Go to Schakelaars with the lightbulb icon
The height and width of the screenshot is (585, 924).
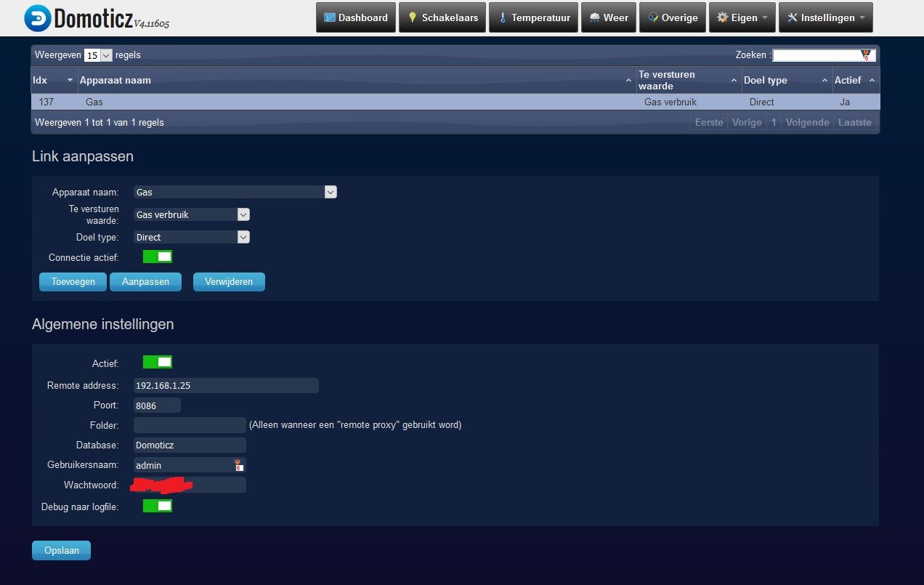coord(442,18)
